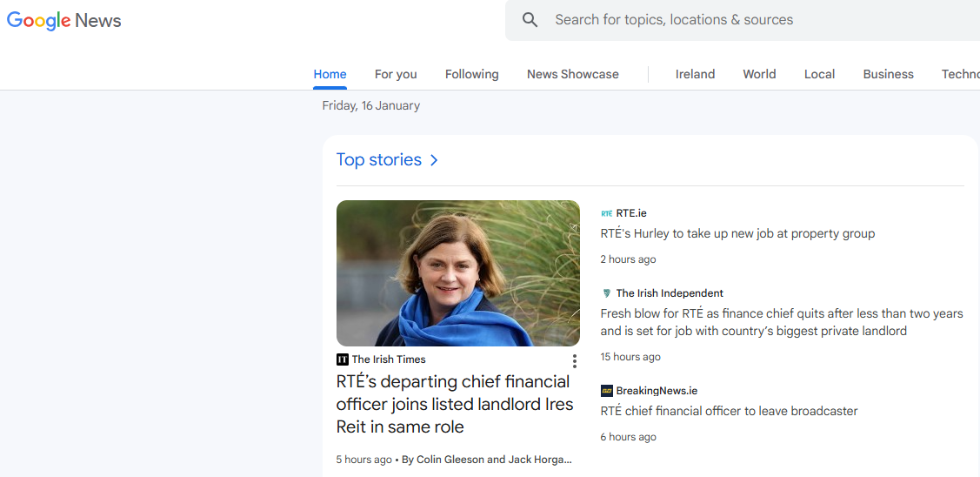Open the three-dot menu on Irish Times story
The height and width of the screenshot is (477, 980).
(x=574, y=361)
